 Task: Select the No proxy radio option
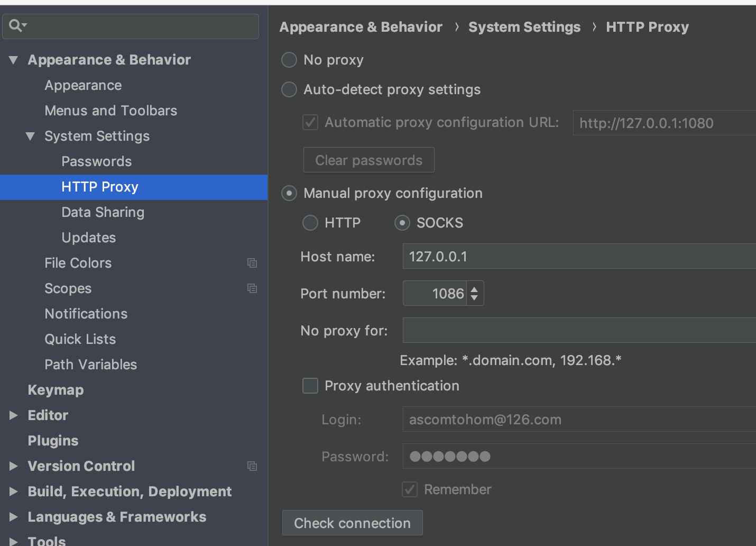pyautogui.click(x=289, y=60)
